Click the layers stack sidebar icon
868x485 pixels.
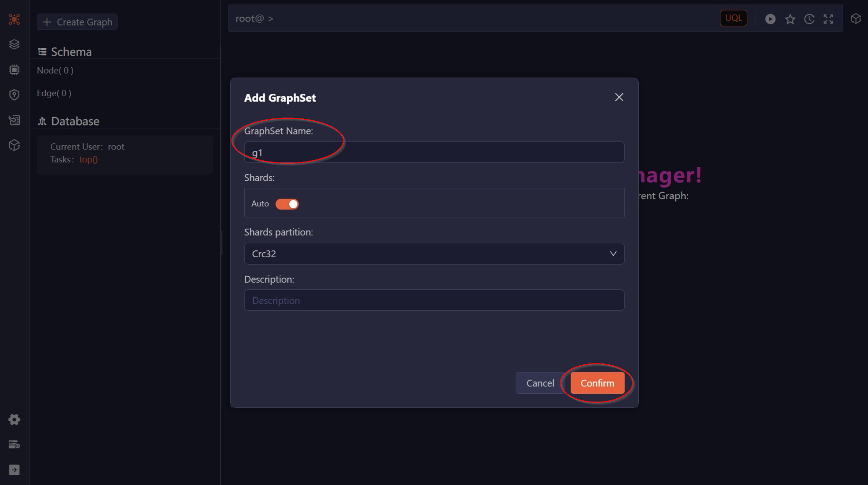click(14, 44)
